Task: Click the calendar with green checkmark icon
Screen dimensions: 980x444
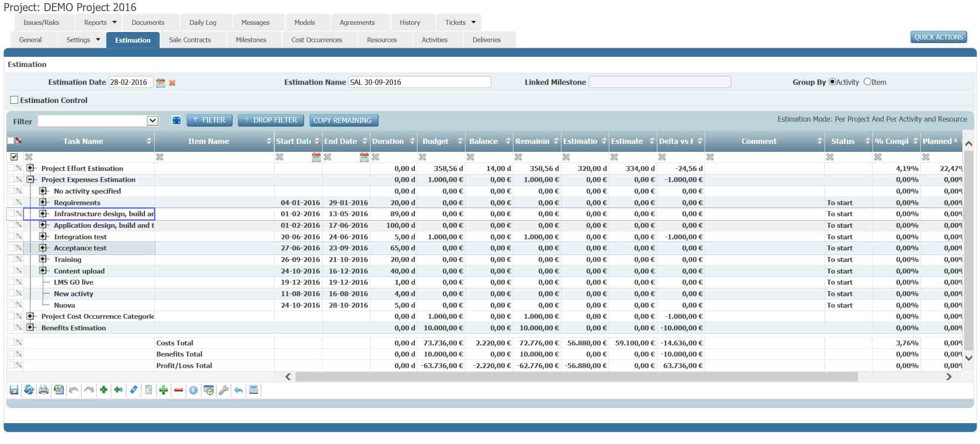Action: (x=209, y=390)
